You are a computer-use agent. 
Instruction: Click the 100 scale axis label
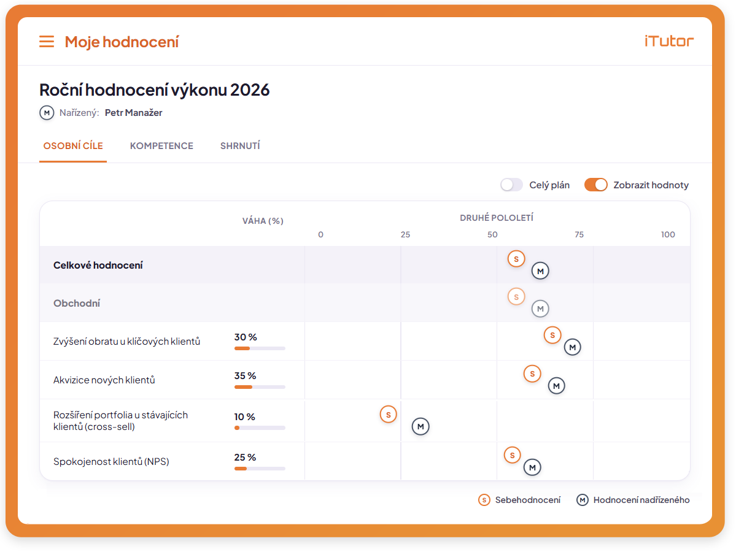coord(668,235)
